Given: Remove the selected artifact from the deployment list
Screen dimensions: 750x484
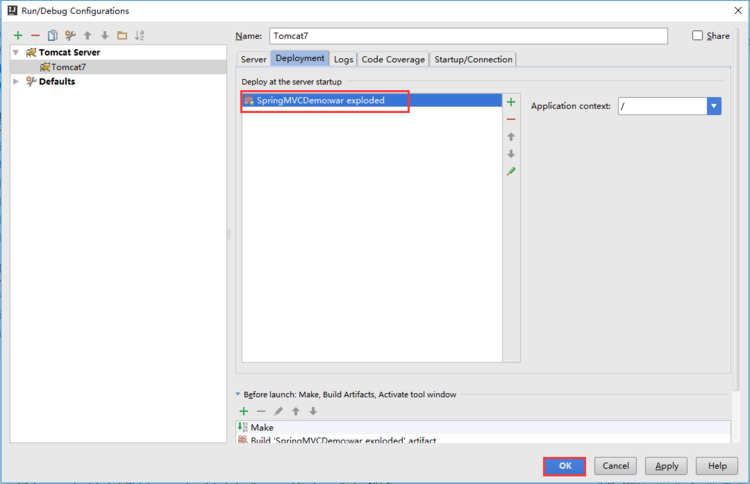Looking at the screenshot, I should coord(511,119).
